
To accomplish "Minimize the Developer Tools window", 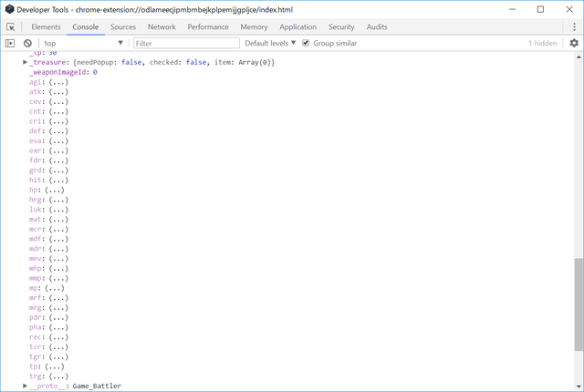I will click(x=513, y=9).
